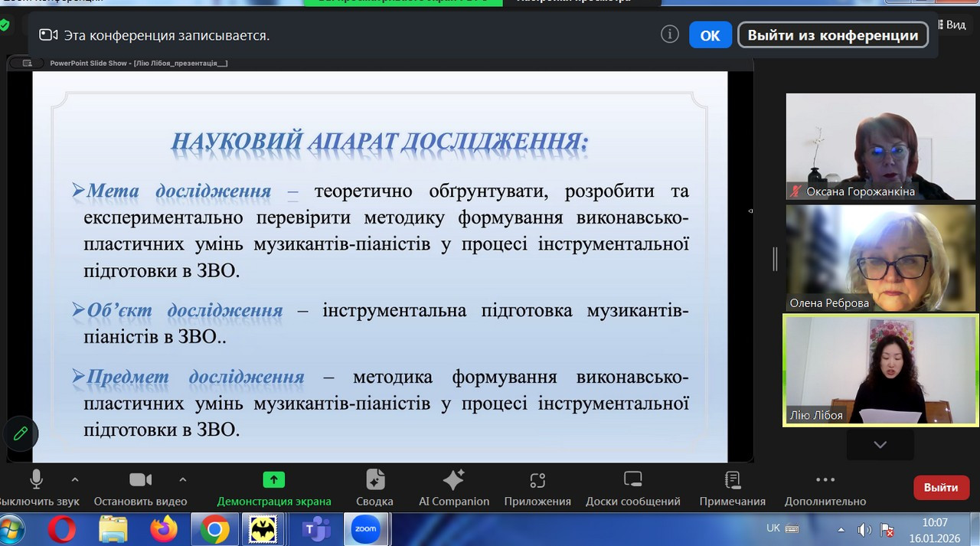This screenshot has width=980, height=546.
Task: Open Примечания notes icon
Action: click(732, 480)
